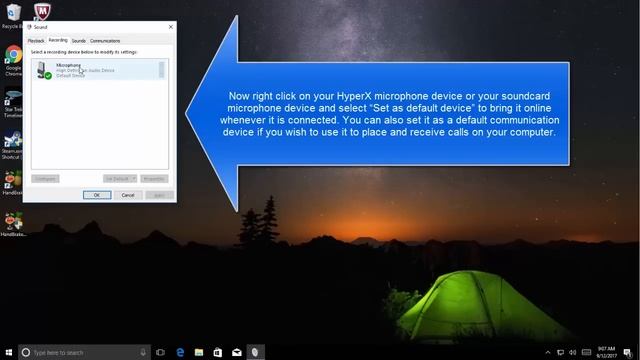The image size is (640, 360).
Task: Click the Apply button
Action: click(x=159, y=195)
